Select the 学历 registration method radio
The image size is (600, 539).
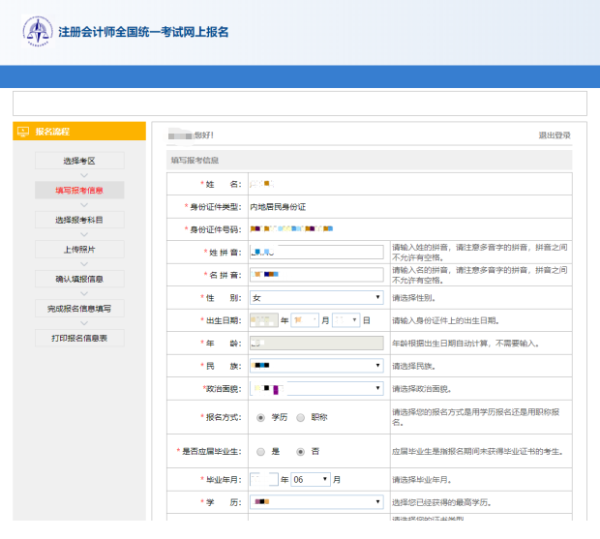point(261,417)
